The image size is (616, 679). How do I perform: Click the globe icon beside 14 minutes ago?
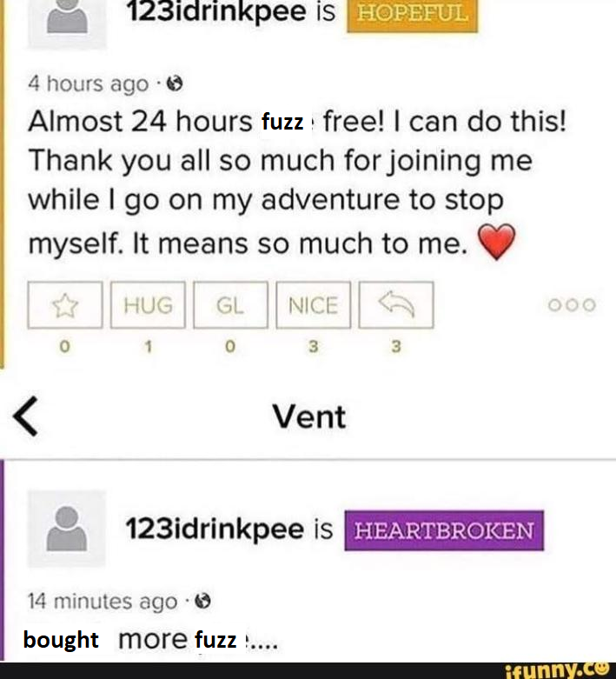195,600
